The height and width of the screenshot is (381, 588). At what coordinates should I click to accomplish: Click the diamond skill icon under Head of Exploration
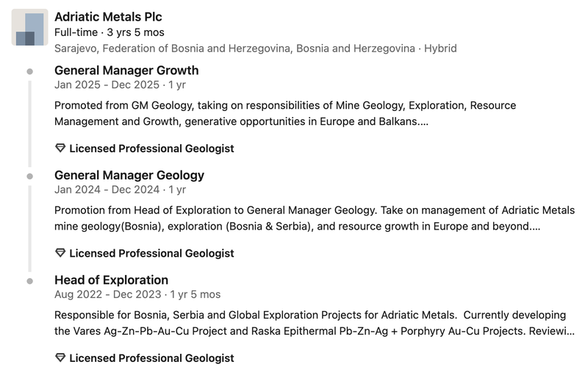(60, 357)
